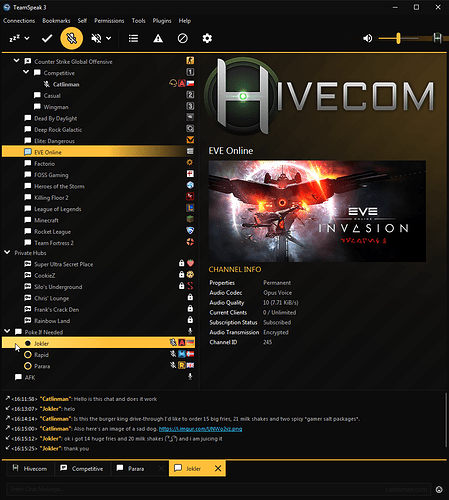Select user Rapid in channel tree

pyautogui.click(x=41, y=355)
